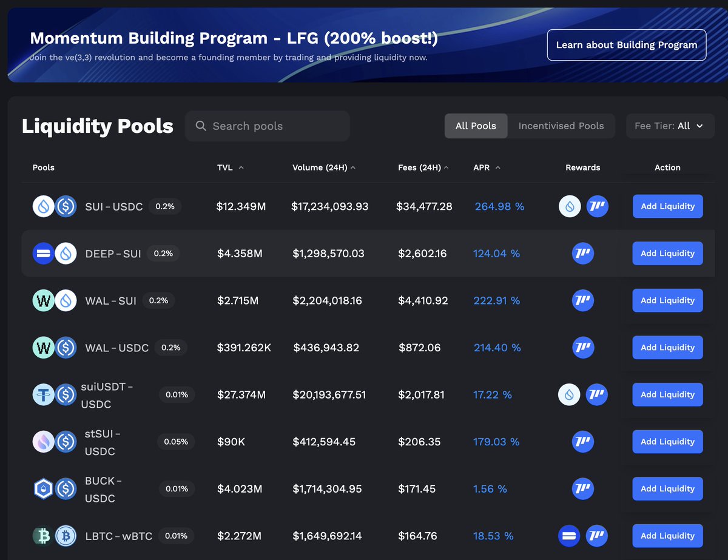
Task: Click the DEEP - SUI pool name
Action: click(x=113, y=254)
